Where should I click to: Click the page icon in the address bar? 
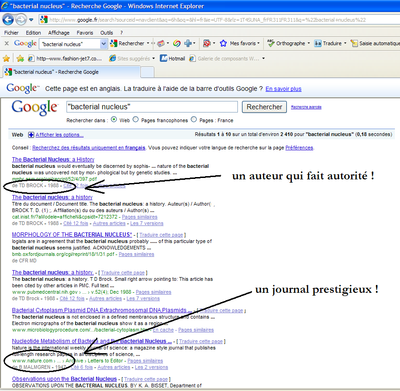tap(44, 20)
